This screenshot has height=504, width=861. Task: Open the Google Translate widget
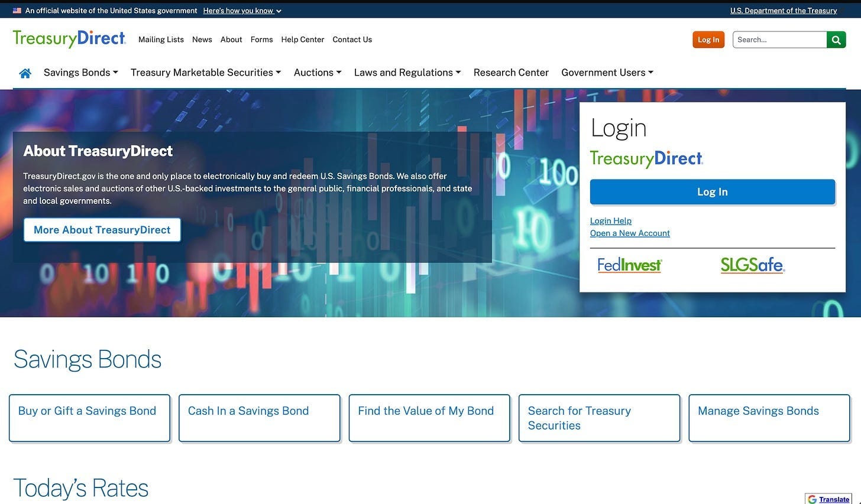point(828,499)
